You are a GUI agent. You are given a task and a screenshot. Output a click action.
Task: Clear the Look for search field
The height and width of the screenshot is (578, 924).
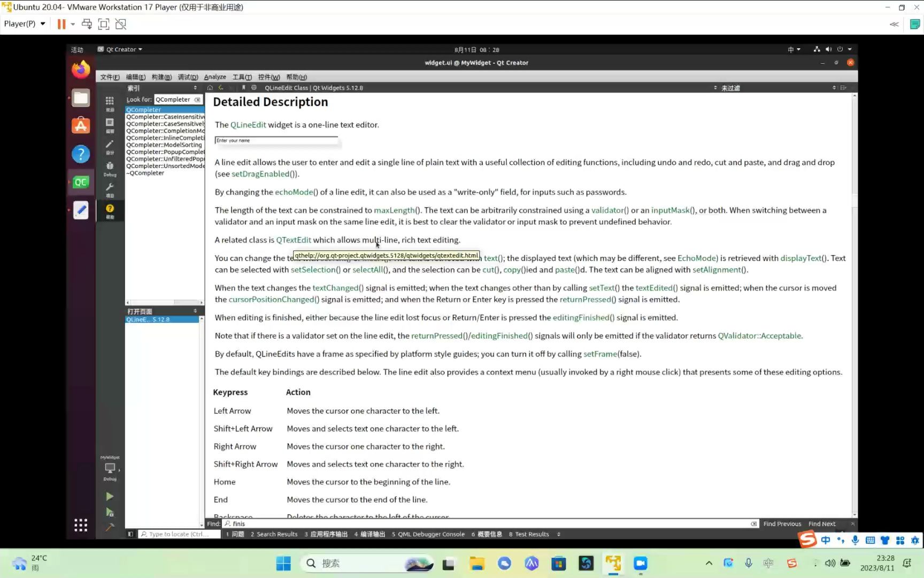tap(197, 100)
